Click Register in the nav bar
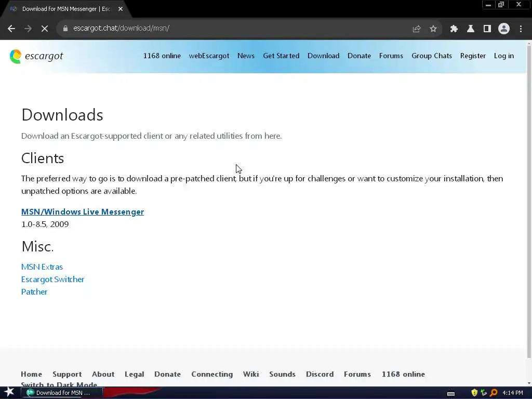Screen dimensions: 532x399 (473, 56)
